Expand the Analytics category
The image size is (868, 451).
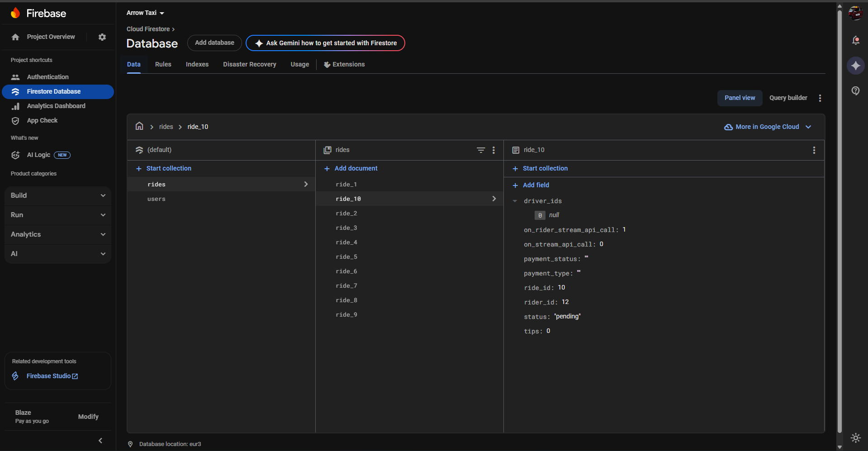pos(58,235)
